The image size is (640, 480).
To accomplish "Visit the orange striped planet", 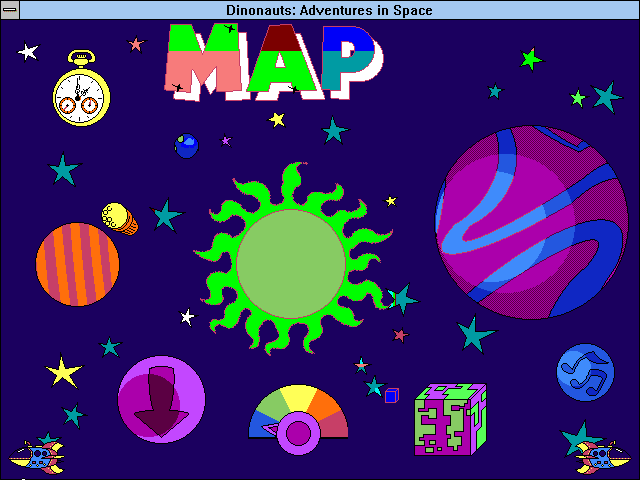I will [78, 264].
